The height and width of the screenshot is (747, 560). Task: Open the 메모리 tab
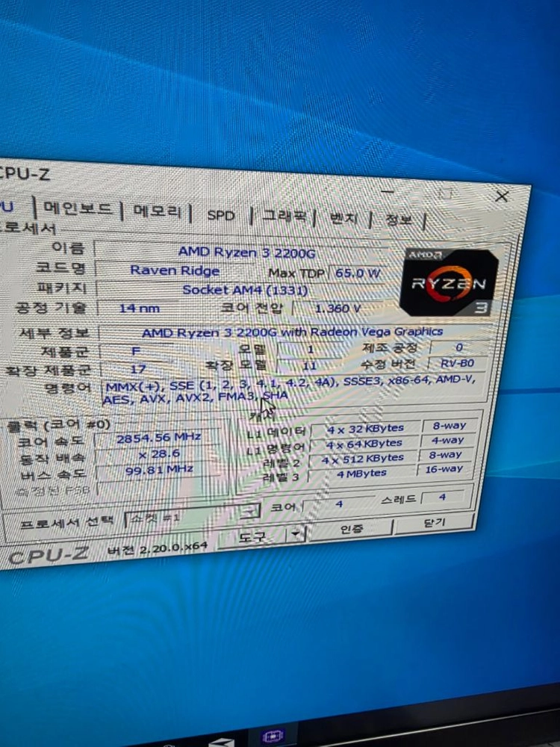point(157,212)
